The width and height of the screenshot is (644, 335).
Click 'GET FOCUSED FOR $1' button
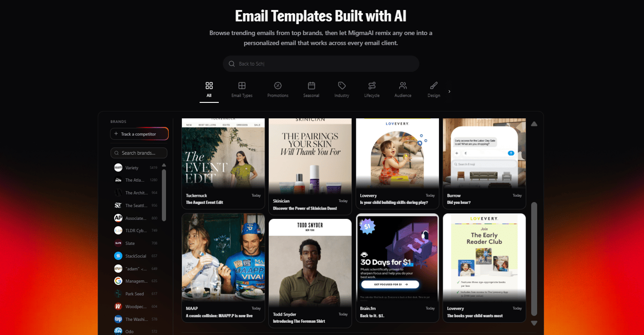[x=390, y=285]
